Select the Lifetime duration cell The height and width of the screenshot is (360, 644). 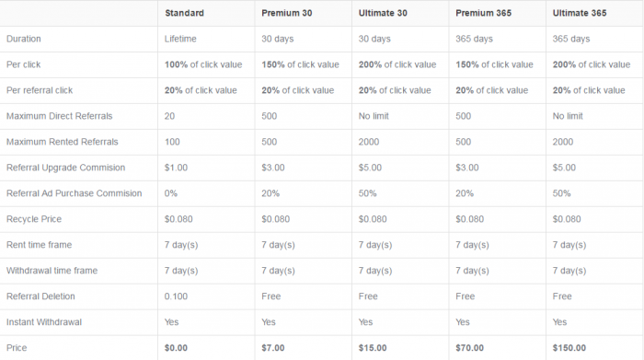click(x=180, y=39)
